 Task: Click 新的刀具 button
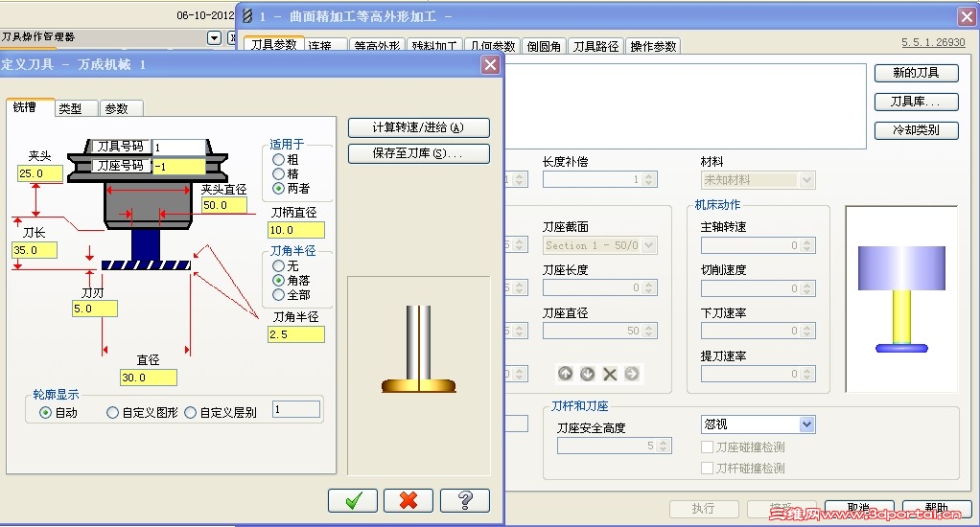click(916, 73)
